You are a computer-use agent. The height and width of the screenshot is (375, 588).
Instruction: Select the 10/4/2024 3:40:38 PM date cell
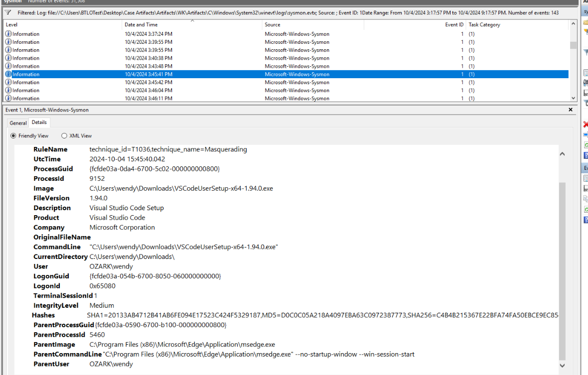click(x=148, y=58)
